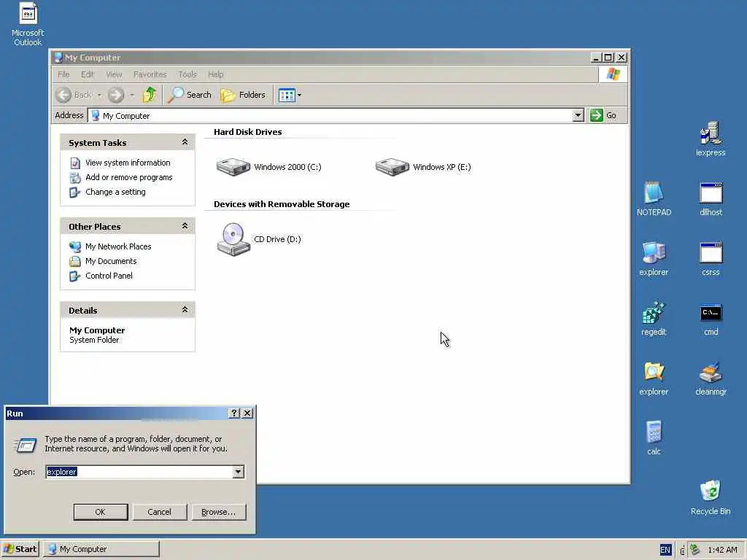Open calc desktop icon
The image size is (747, 560).
pyautogui.click(x=654, y=438)
